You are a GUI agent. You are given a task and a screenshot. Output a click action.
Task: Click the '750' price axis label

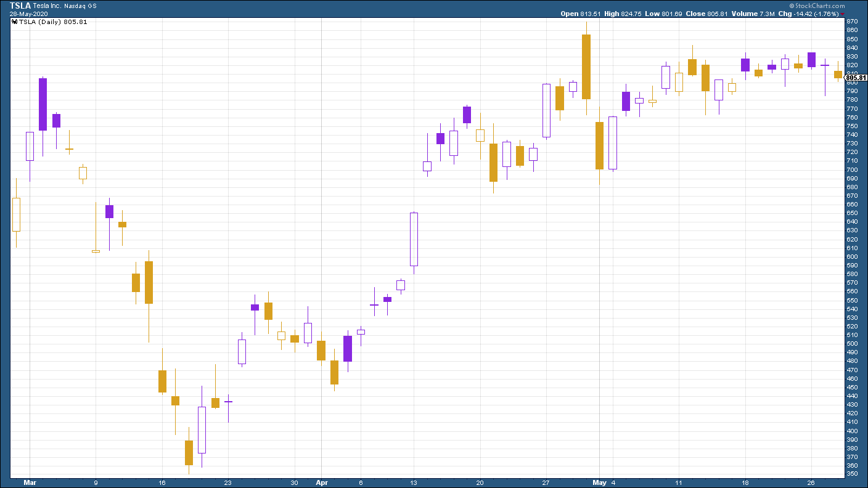(x=852, y=126)
